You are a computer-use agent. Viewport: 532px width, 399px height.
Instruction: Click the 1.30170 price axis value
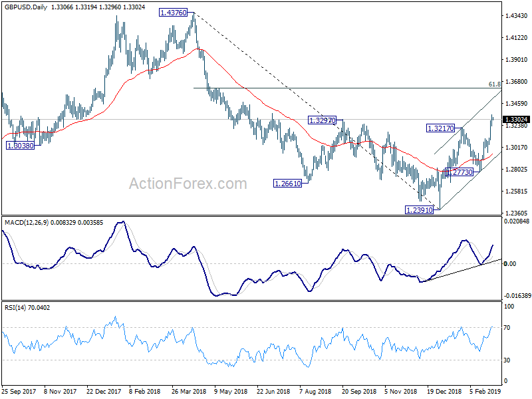517,148
